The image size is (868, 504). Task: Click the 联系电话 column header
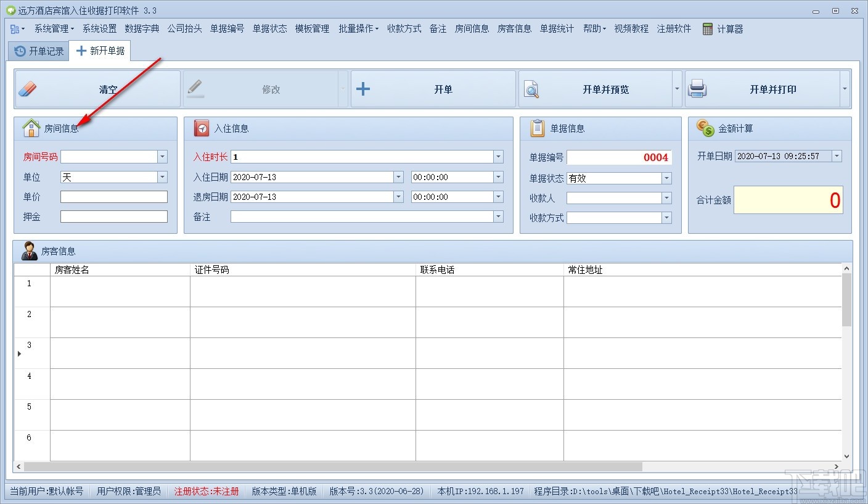coord(489,270)
